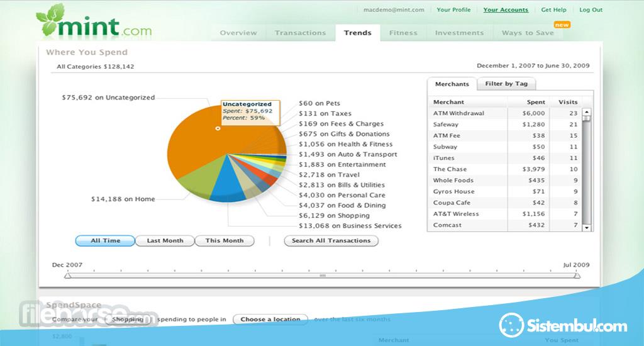
Task: Click the $1,883 on Entertainment label
Action: click(342, 164)
